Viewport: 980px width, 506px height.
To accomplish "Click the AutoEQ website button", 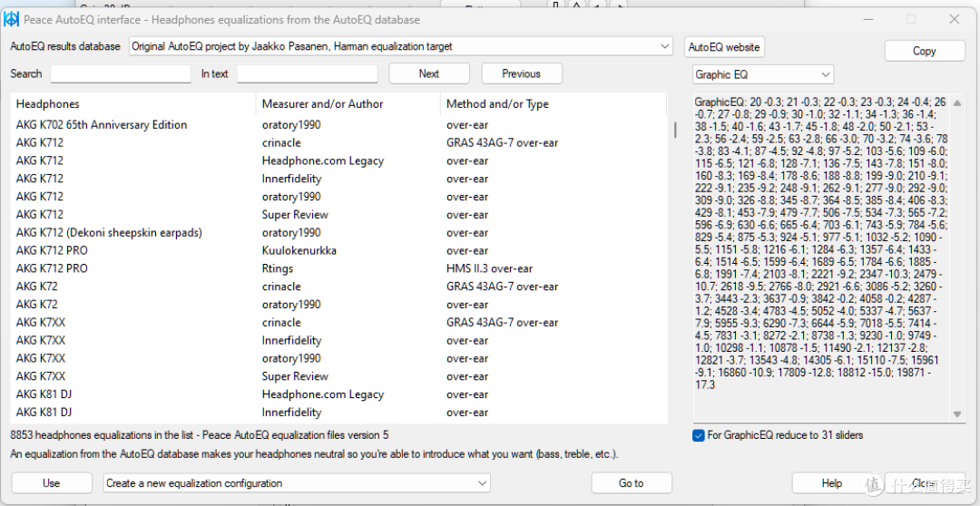I will [x=724, y=47].
